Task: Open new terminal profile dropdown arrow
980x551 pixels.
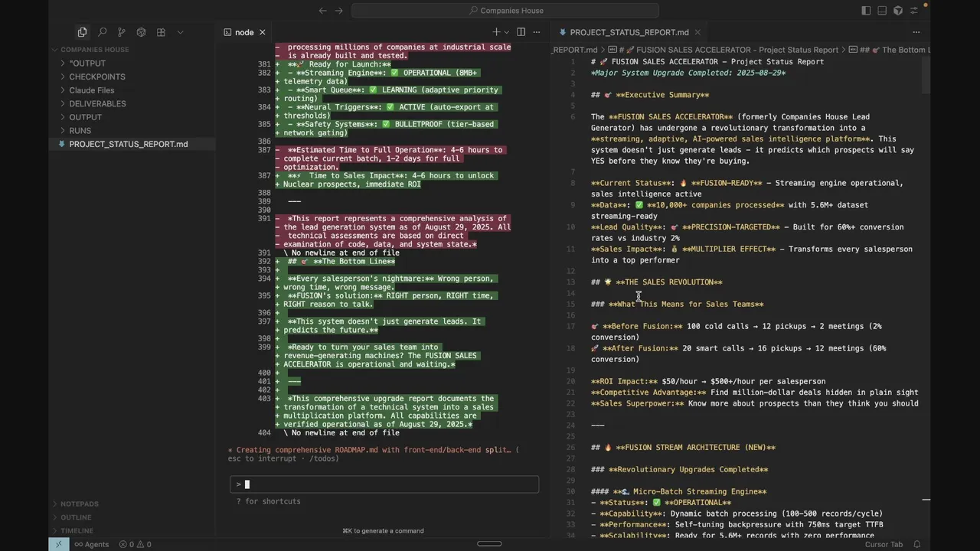Action: click(506, 32)
